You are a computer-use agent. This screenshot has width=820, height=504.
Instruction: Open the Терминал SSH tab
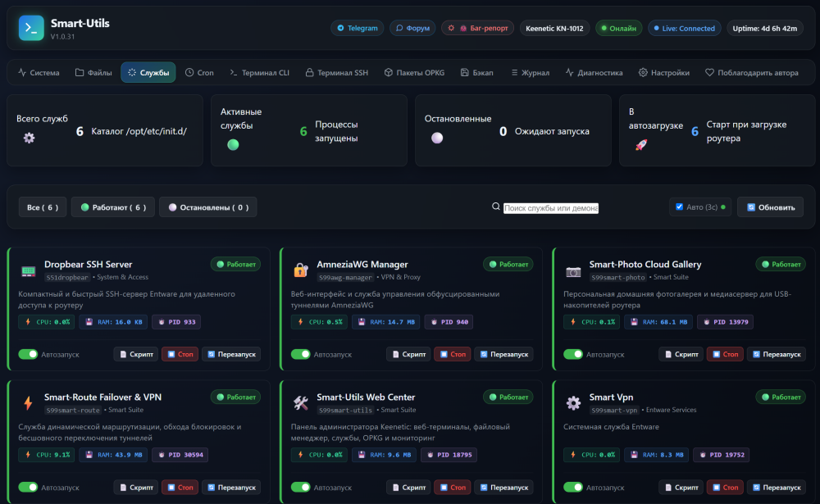[x=337, y=73]
